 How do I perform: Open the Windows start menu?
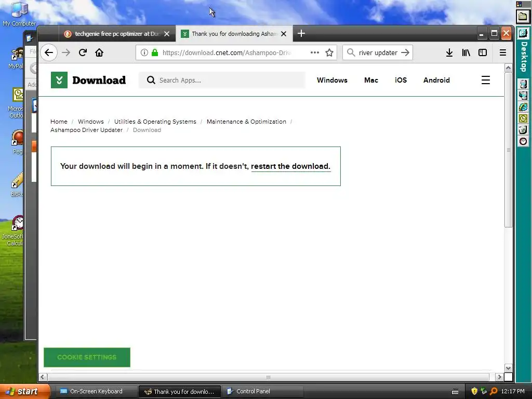24,391
